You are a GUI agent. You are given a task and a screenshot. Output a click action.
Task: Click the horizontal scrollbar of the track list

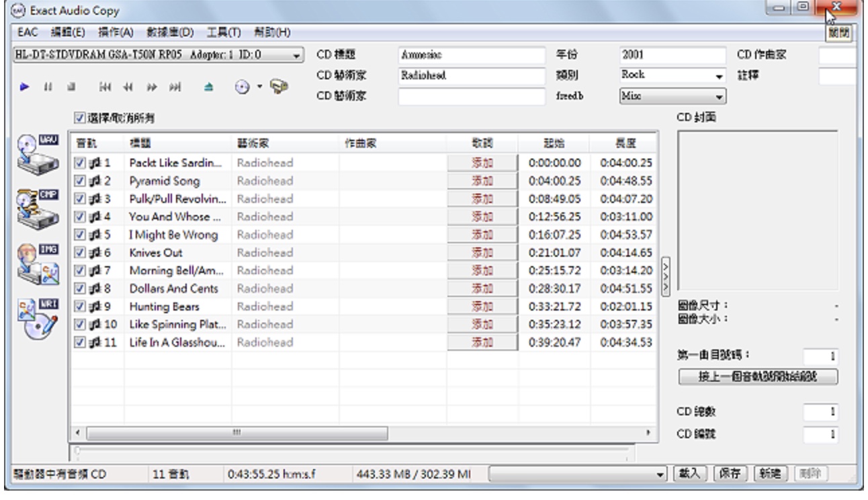363,433
